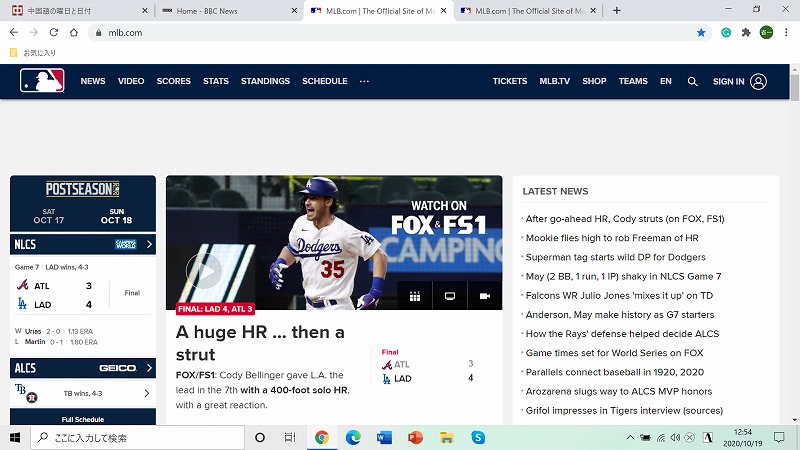This screenshot has height=450, width=800.
Task: Select the SUN OCT 18 date in the Postseason panel
Action: coord(118,216)
